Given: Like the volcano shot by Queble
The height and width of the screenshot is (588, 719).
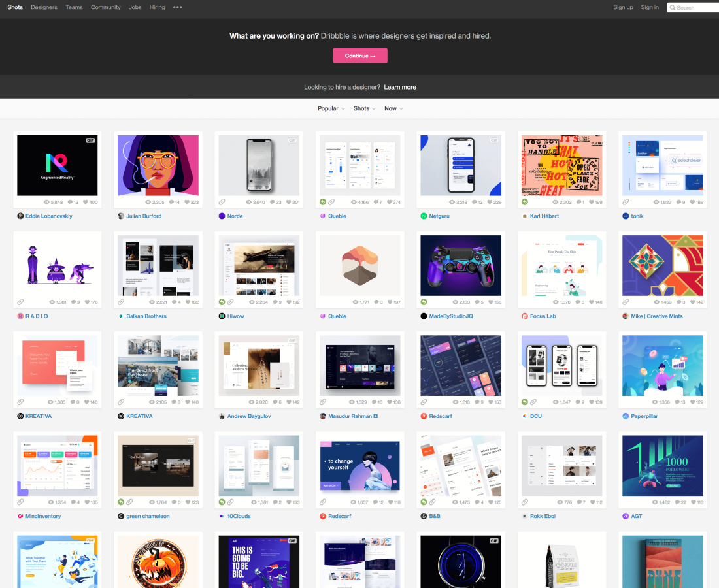Looking at the screenshot, I should tap(390, 302).
